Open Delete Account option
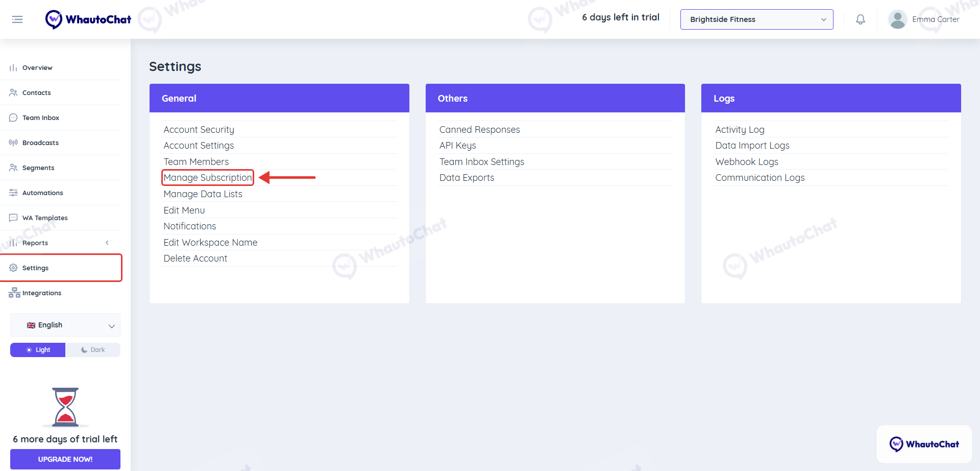Image resolution: width=980 pixels, height=471 pixels. 195,258
